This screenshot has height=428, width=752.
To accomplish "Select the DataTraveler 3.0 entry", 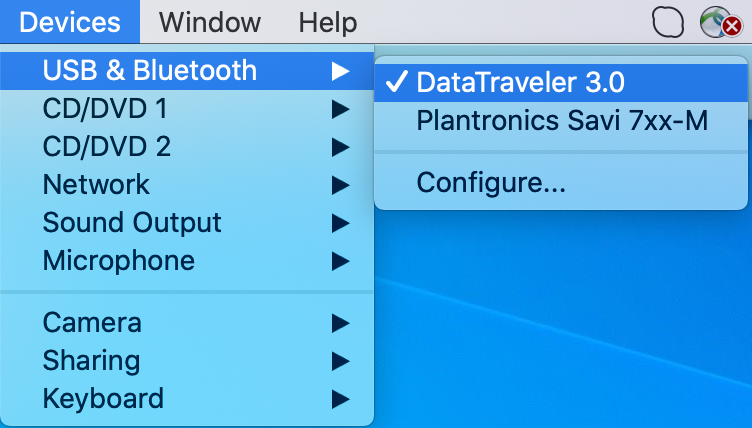I will [520, 82].
